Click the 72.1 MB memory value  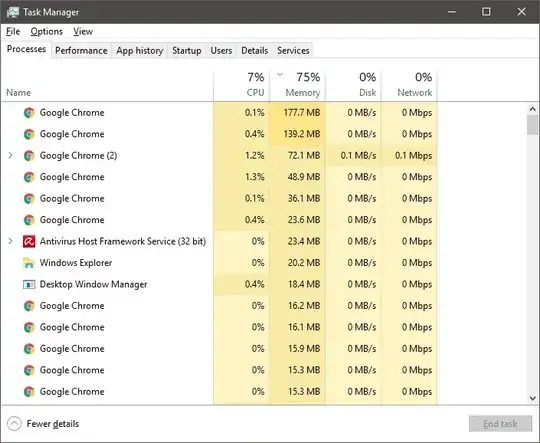pyautogui.click(x=304, y=156)
